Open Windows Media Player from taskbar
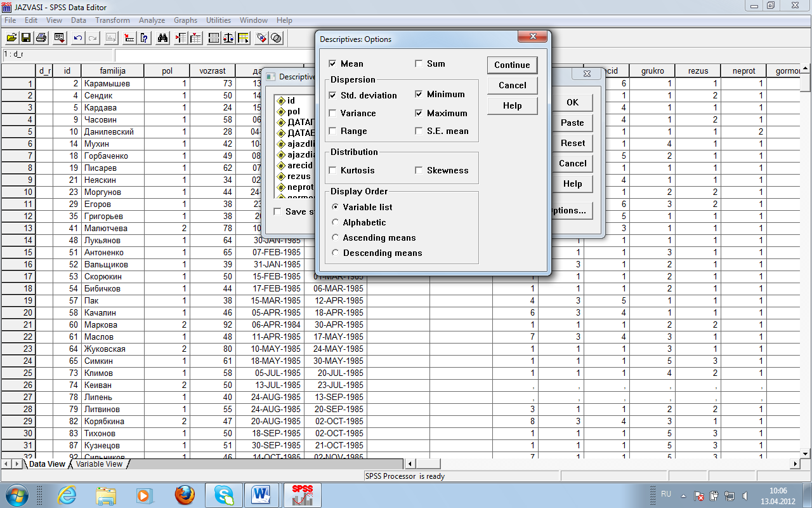 pos(144,494)
